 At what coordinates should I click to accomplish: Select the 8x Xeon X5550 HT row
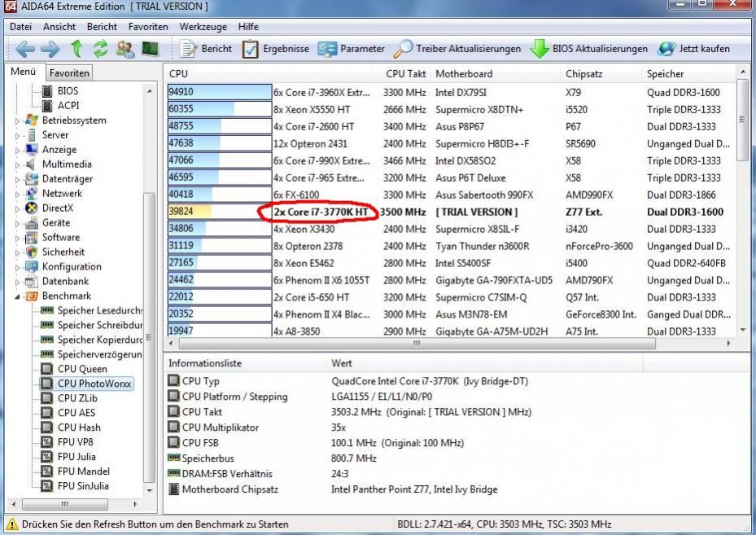coord(451,109)
